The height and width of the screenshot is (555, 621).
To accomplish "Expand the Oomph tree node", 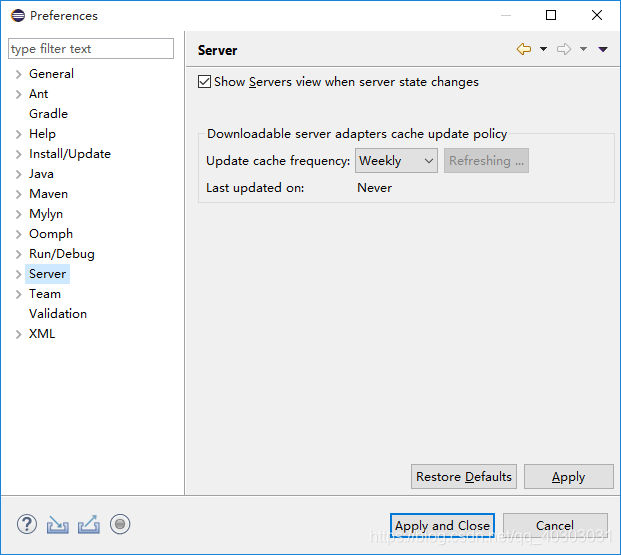I will tap(18, 234).
